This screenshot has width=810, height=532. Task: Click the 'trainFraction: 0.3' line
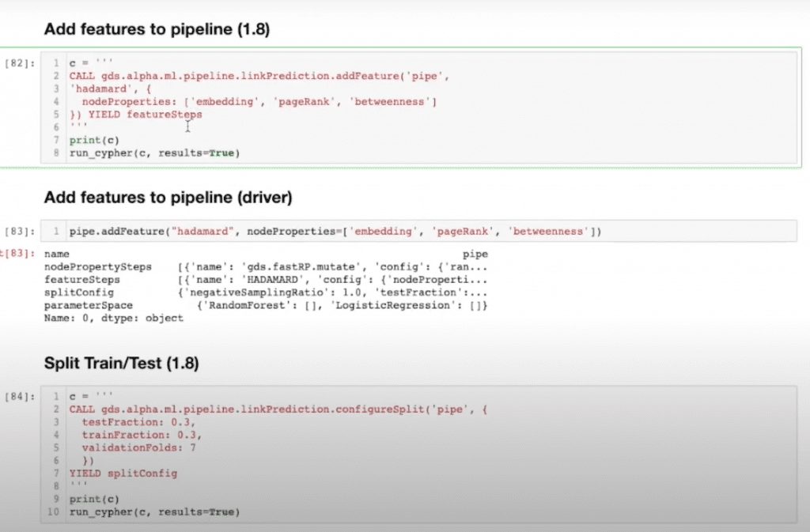(x=142, y=435)
